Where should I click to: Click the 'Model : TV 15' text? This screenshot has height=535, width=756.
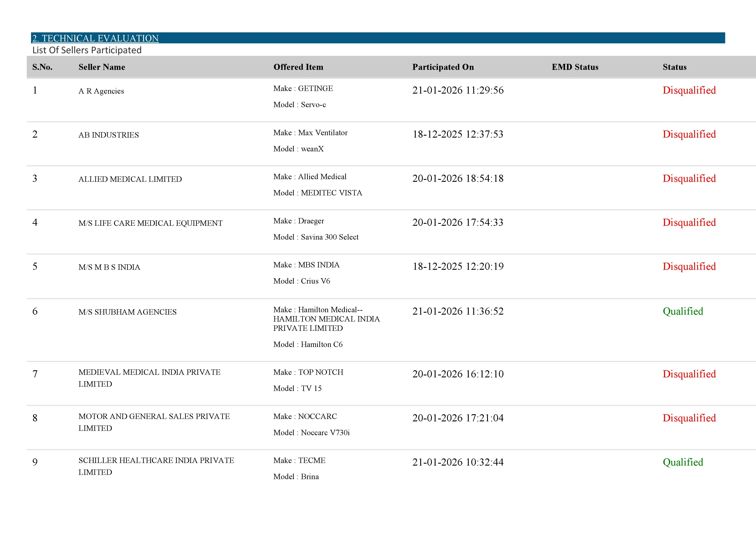[297, 388]
